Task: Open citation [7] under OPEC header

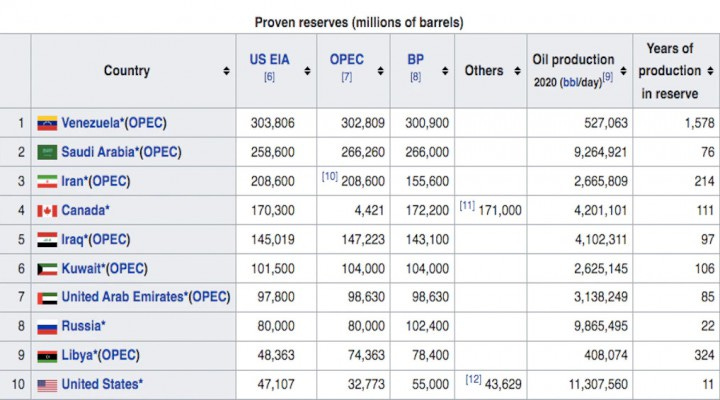Action: 347,77
